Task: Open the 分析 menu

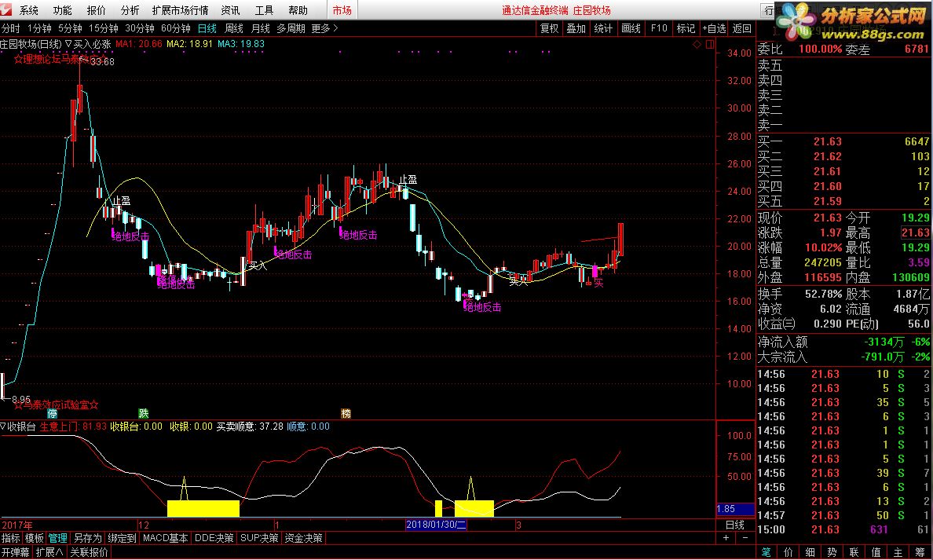Action: (130, 10)
